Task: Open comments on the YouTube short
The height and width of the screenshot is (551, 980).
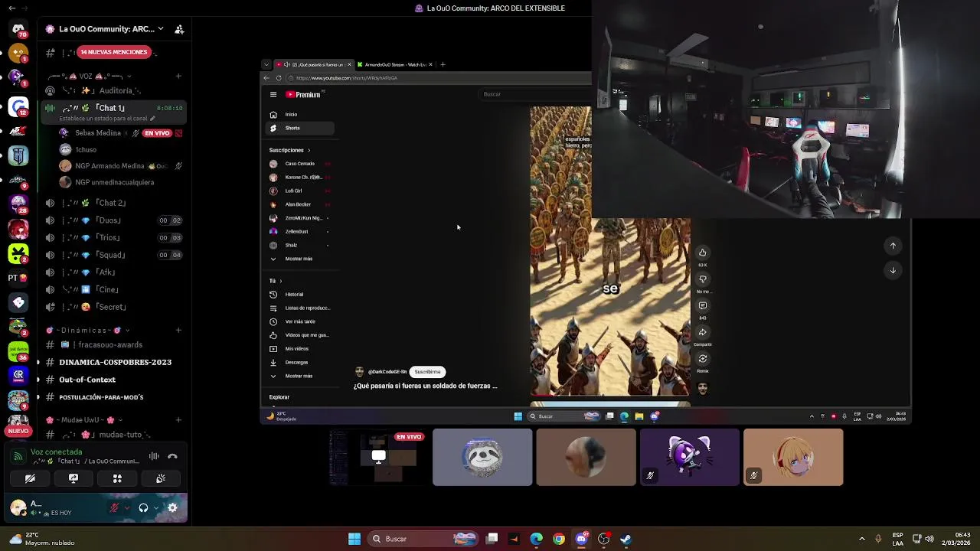Action: coord(702,305)
